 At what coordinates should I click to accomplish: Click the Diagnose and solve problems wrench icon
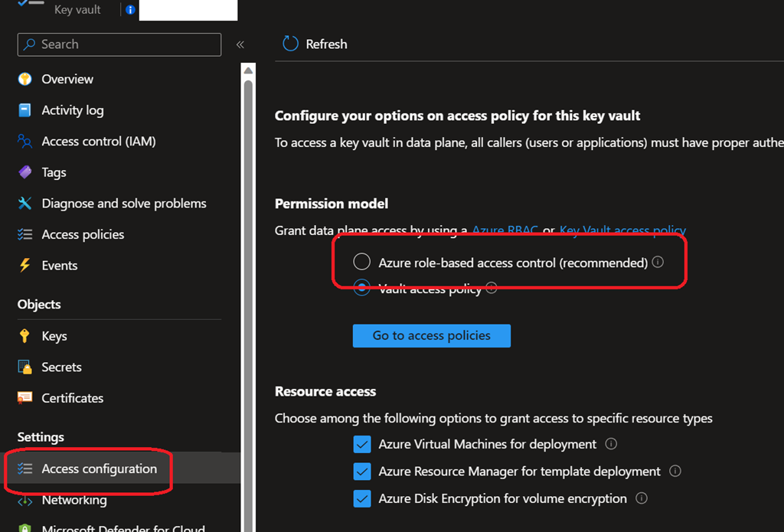(x=25, y=204)
